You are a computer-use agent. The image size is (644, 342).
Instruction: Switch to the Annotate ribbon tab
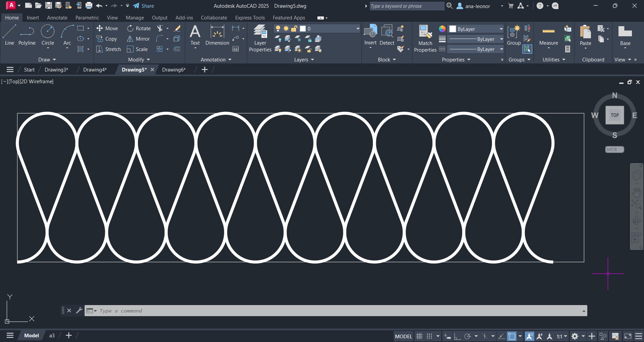[x=57, y=18]
